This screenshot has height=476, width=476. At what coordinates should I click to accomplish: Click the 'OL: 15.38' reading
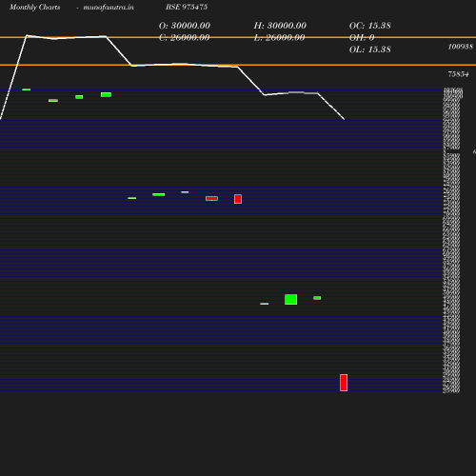(x=370, y=50)
